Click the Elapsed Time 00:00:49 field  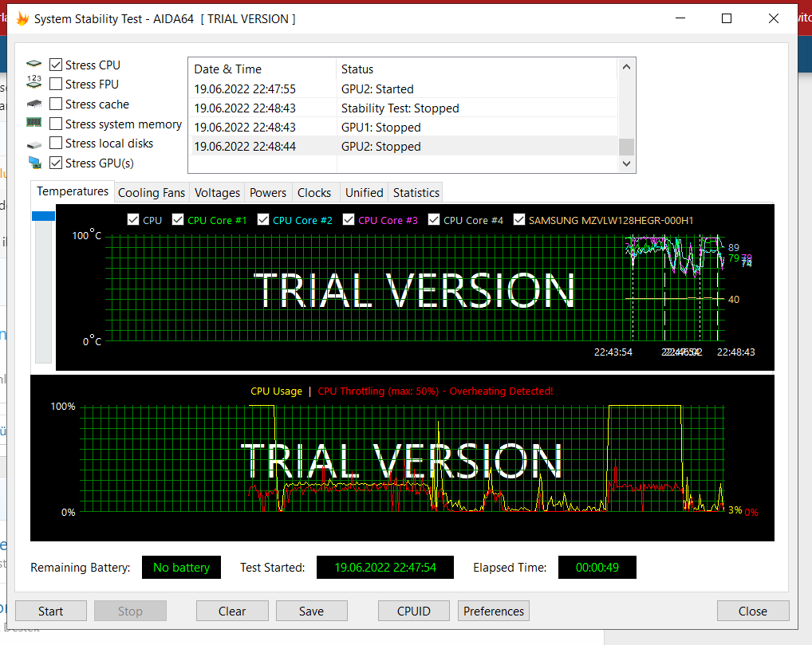[597, 568]
